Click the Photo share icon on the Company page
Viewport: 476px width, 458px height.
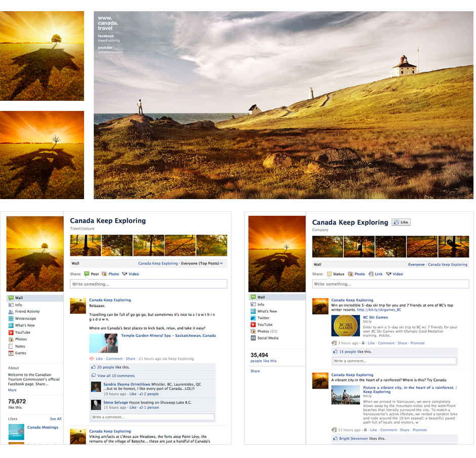(x=350, y=274)
